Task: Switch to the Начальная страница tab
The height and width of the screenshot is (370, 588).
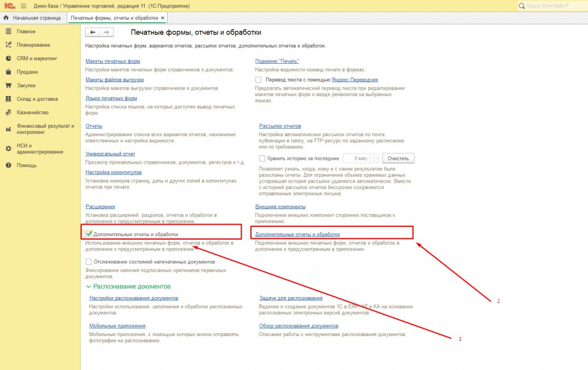Action: tap(32, 18)
